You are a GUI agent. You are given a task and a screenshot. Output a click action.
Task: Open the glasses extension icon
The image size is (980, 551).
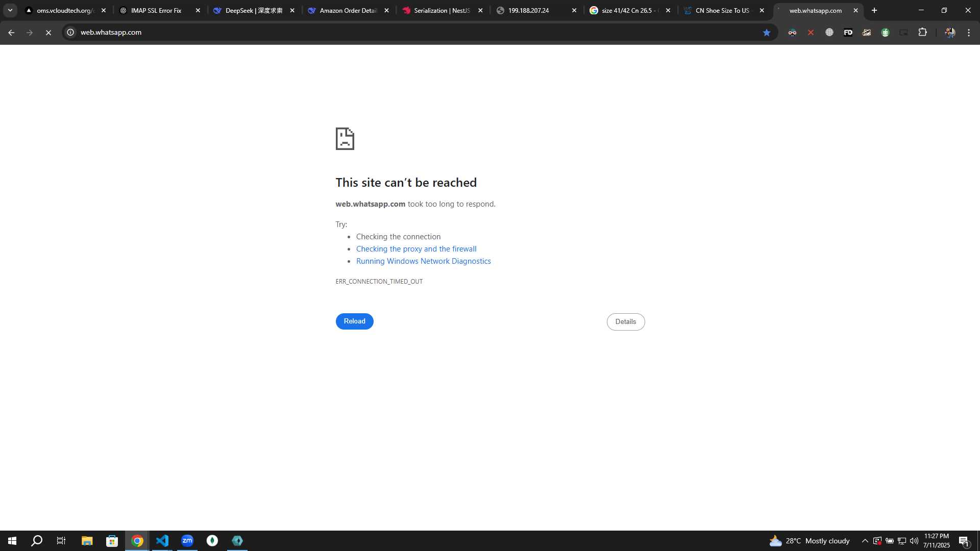(792, 33)
